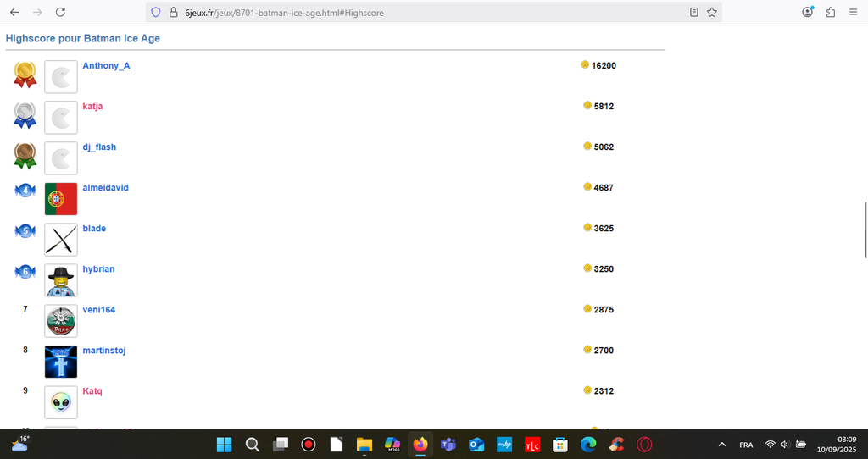
Task: Open katja's player profile link
Action: (x=92, y=107)
